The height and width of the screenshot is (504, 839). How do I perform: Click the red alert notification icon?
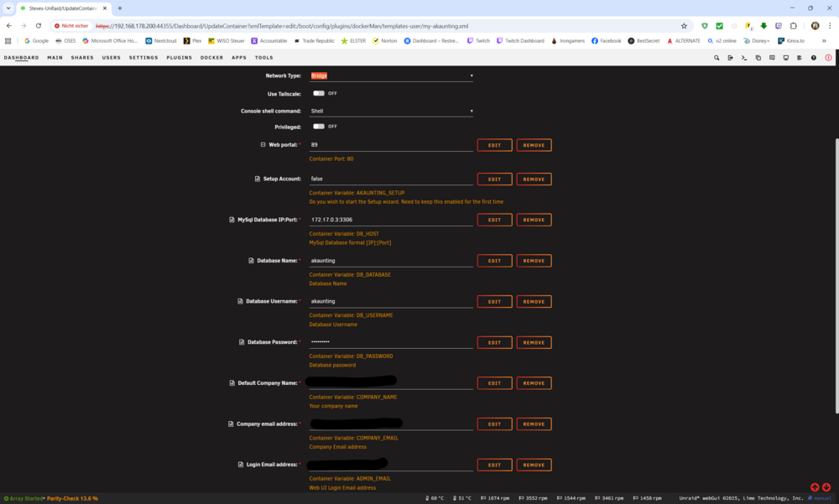828,58
